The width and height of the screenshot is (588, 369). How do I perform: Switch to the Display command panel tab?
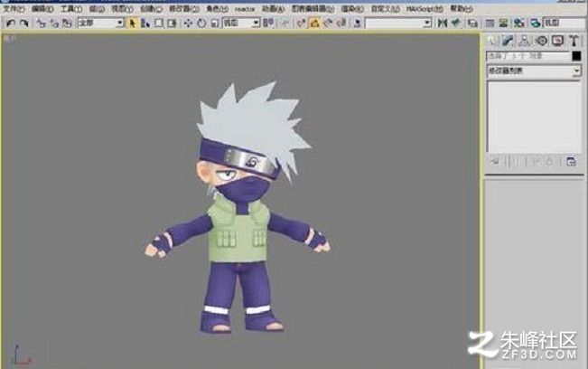pos(557,41)
